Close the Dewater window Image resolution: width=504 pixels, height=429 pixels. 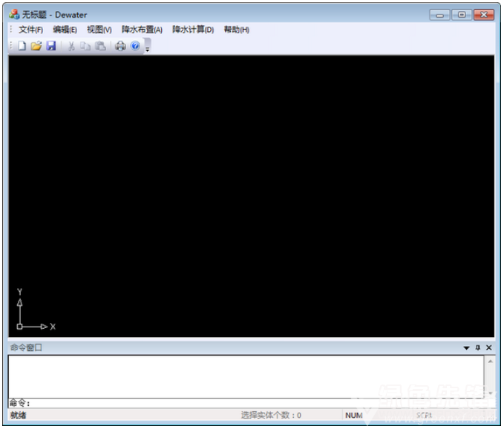pyautogui.click(x=484, y=15)
